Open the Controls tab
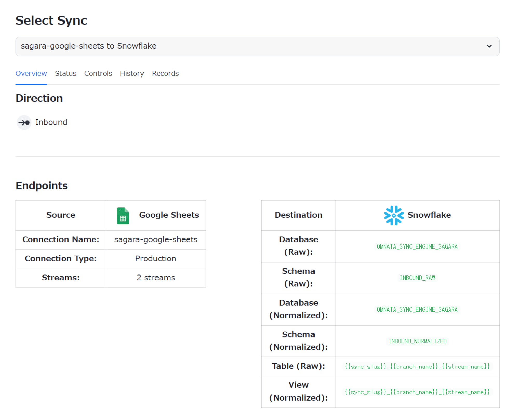This screenshot has width=519, height=420. [98, 73]
